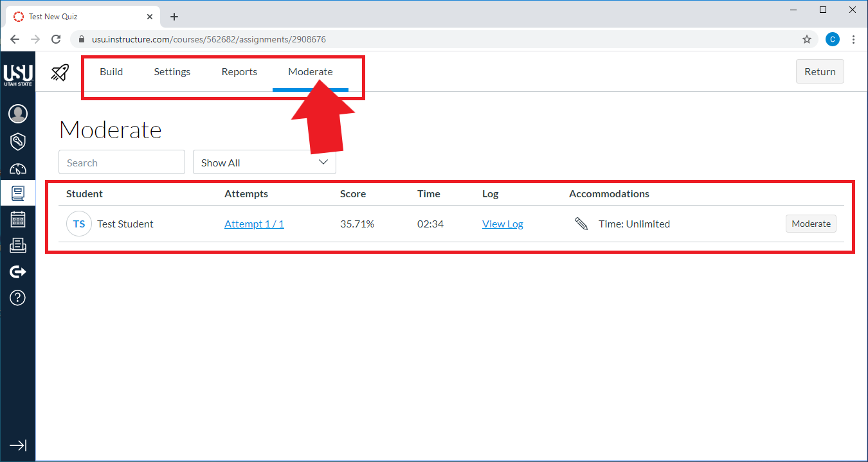The image size is (868, 462).
Task: Open the Help question mark icon
Action: [x=18, y=298]
